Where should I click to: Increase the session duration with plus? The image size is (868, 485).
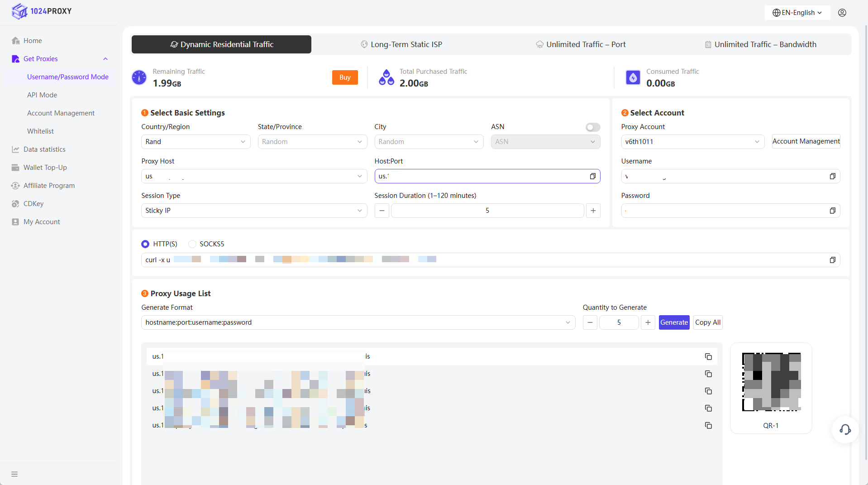click(593, 211)
